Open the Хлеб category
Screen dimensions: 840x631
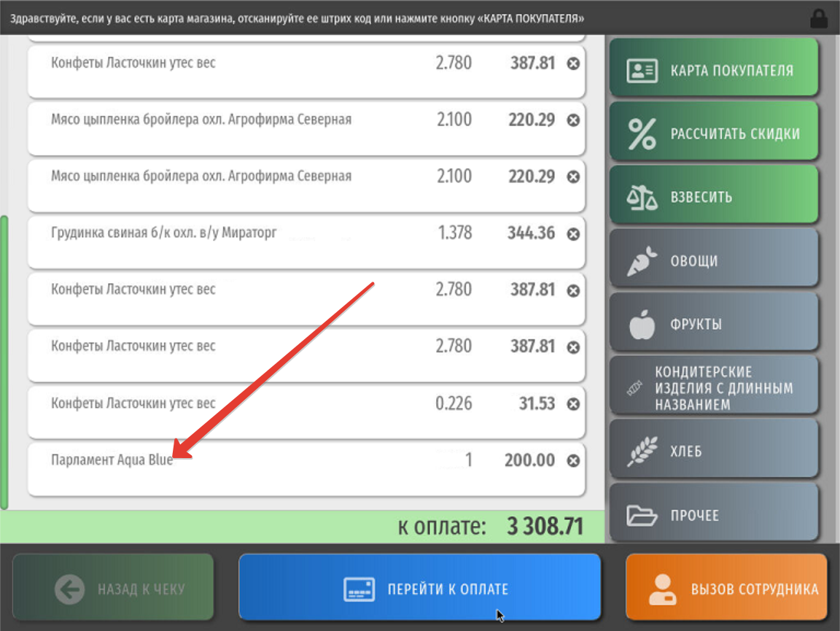[714, 449]
